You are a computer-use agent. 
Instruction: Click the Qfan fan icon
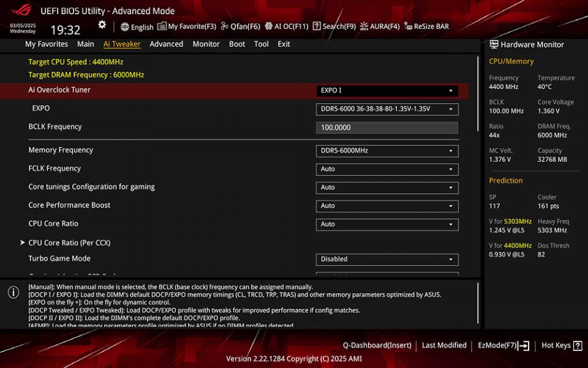pos(224,26)
